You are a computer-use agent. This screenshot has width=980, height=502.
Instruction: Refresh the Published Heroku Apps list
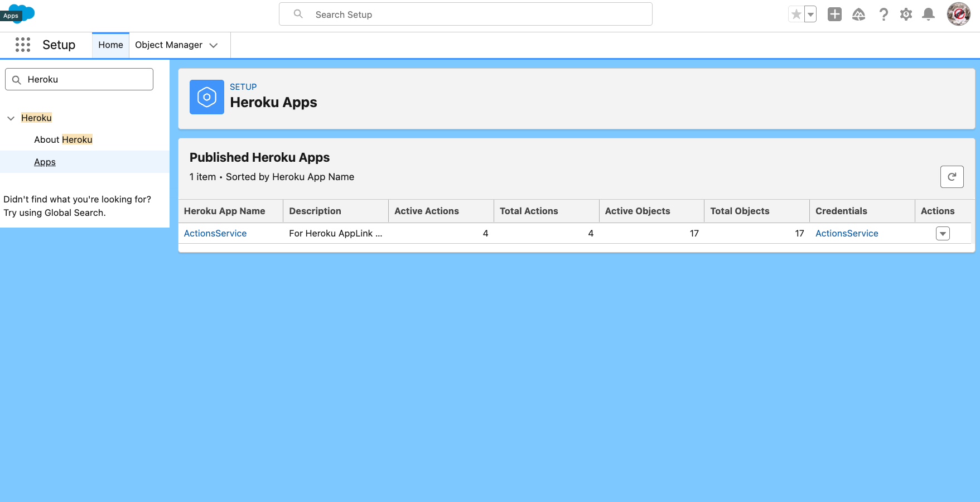click(x=952, y=177)
